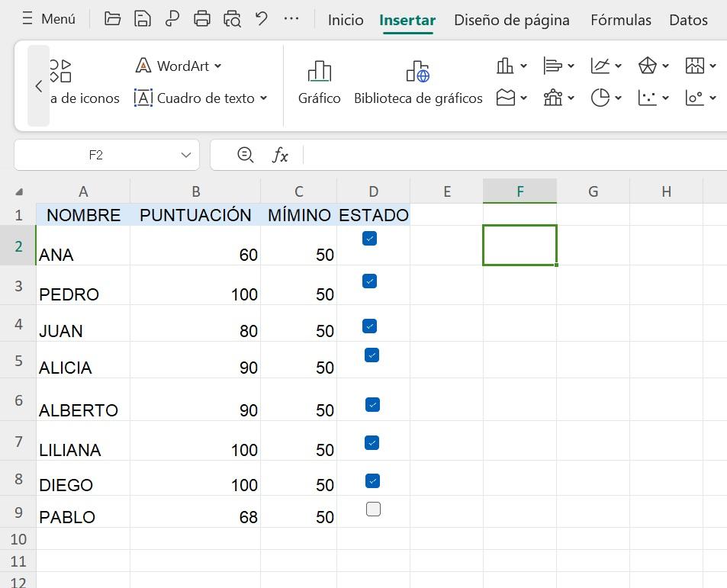The width and height of the screenshot is (727, 588).
Task: Open the Gráfico chart insert tool
Action: [x=319, y=82]
